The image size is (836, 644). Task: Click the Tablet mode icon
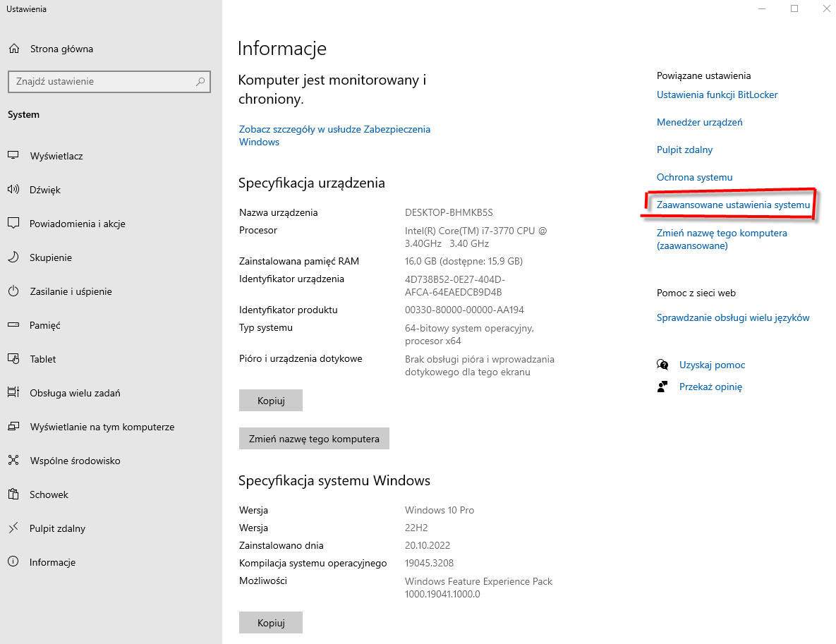click(x=13, y=359)
